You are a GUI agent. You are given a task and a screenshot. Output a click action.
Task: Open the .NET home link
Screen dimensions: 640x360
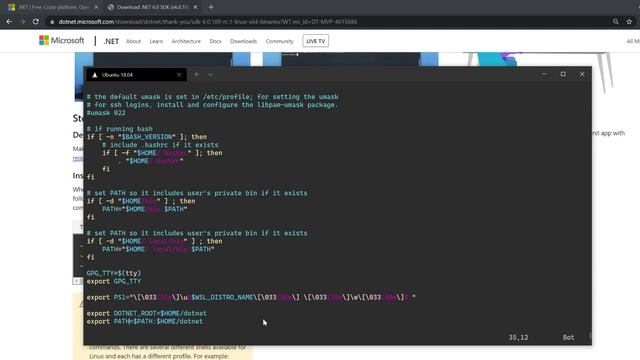click(x=111, y=41)
